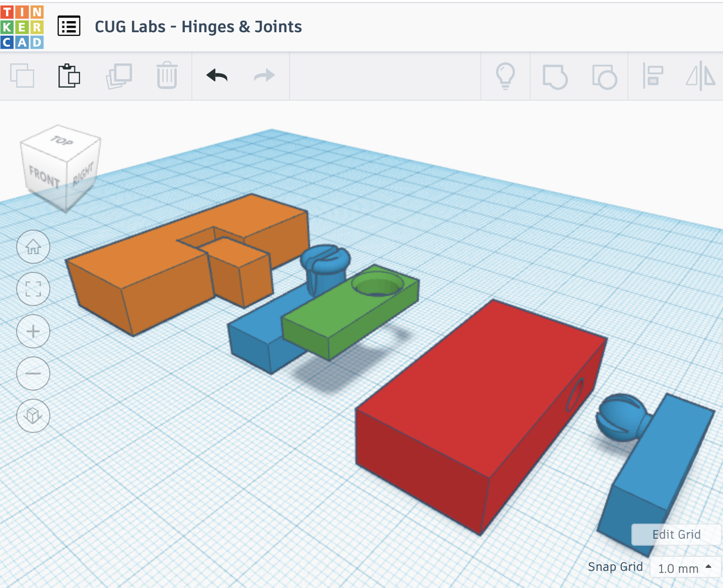Viewport: 723px width, 588px height.
Task: Click the Delete trash icon
Action: click(x=167, y=76)
